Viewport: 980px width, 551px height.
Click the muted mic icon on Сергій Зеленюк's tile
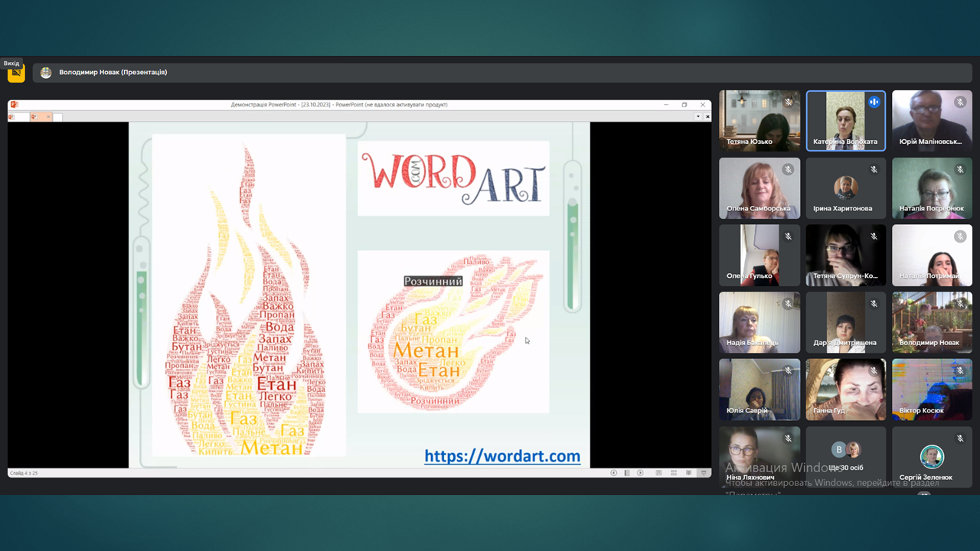[959, 439]
